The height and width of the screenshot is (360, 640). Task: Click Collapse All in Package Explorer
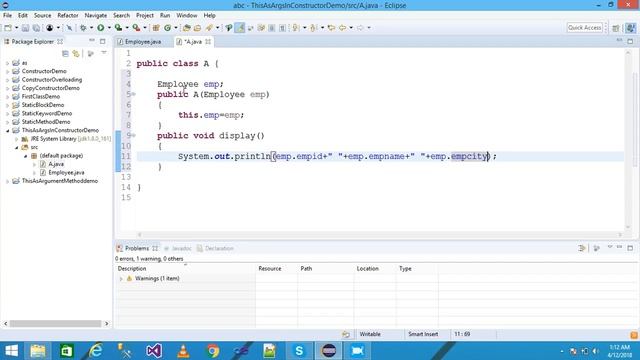tap(65, 53)
